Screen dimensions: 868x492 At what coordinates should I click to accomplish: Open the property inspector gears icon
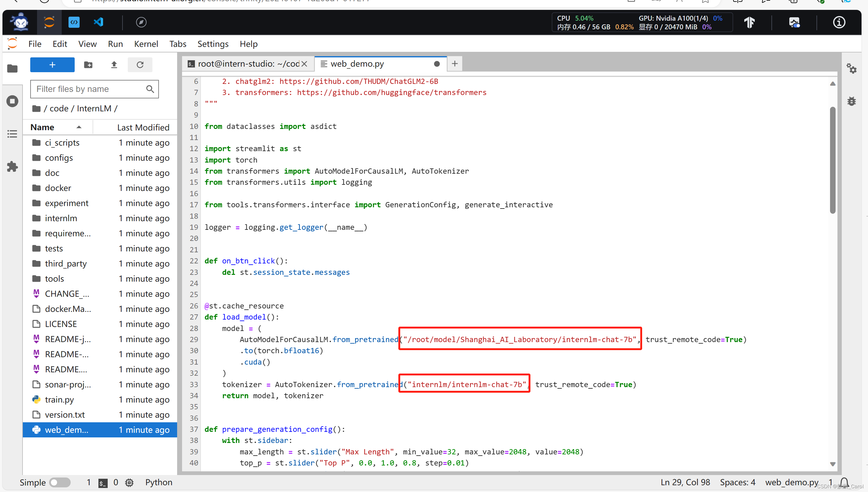coord(851,69)
